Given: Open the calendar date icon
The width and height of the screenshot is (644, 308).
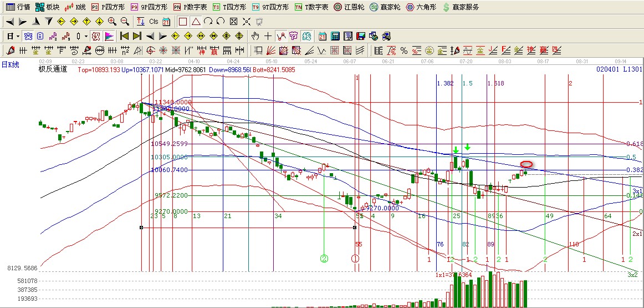Looking at the screenshot, I should pos(166,22).
